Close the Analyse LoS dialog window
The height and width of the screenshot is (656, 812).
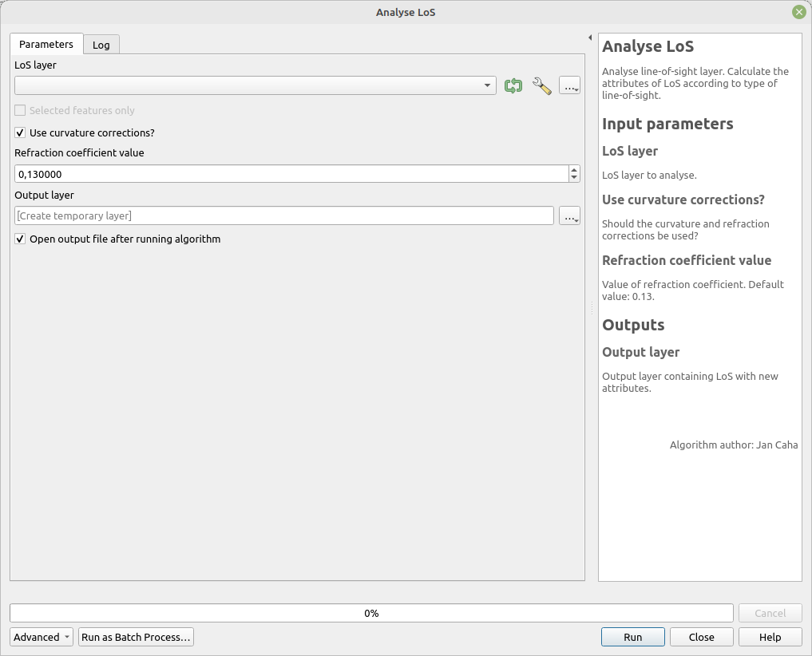pos(798,12)
